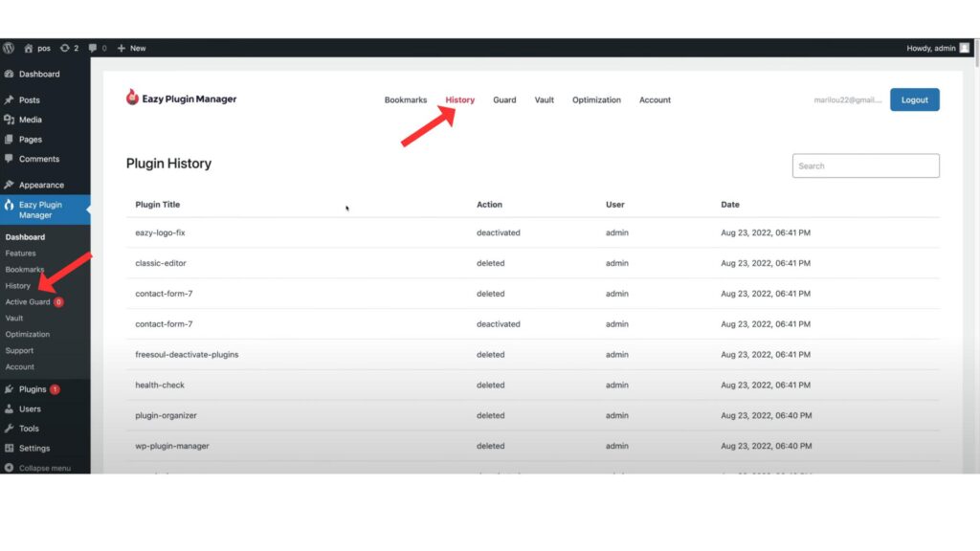Go to the Optimization tab
Screen dimensions: 980x551
[596, 99]
